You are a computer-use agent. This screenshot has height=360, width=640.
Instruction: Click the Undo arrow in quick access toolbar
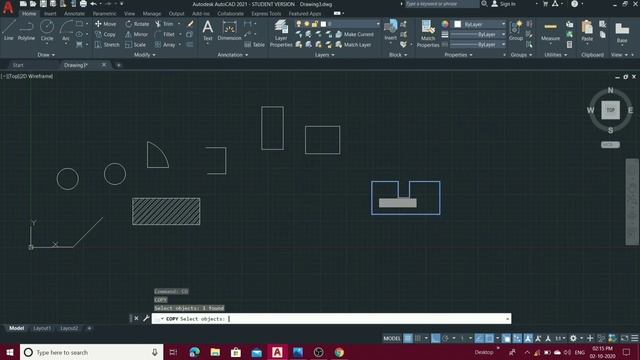pyautogui.click(x=93, y=4)
